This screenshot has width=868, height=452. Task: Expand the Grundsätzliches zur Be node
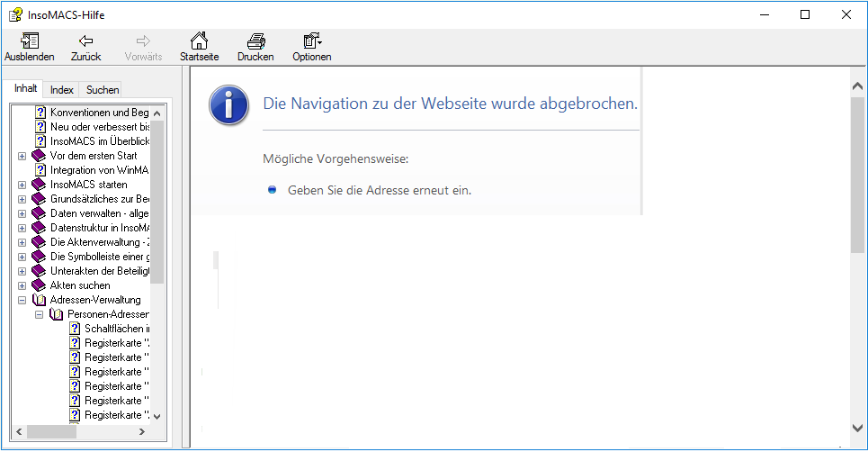coord(22,199)
